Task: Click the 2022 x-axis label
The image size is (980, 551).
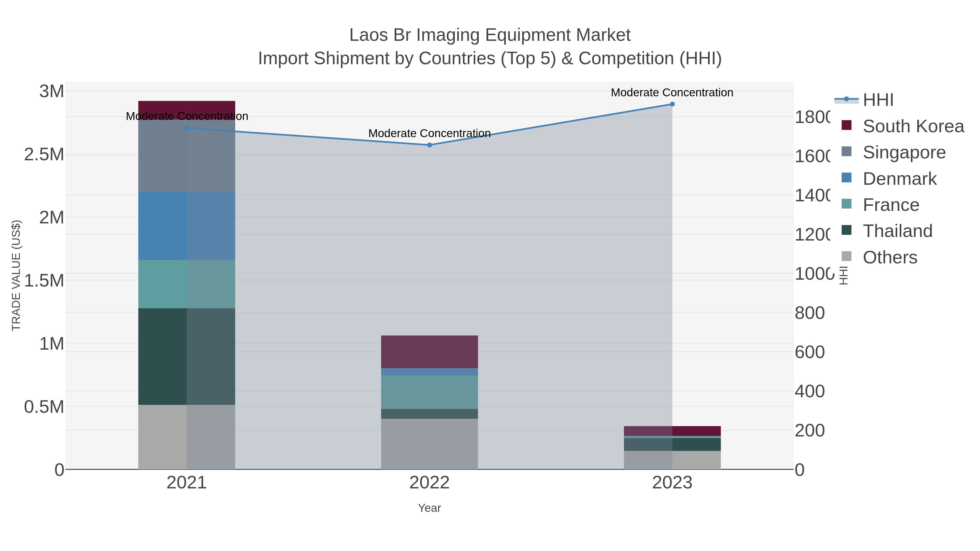Action: coord(430,483)
